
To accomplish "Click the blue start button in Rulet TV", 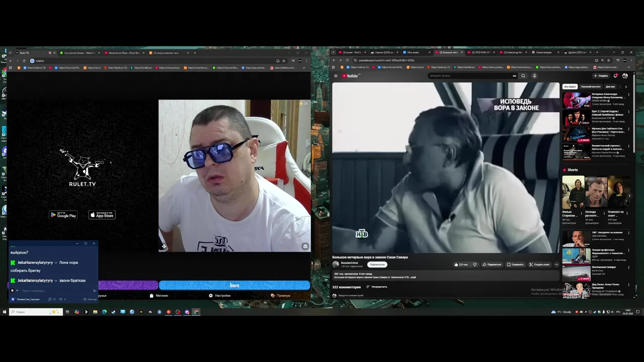I will [234, 285].
